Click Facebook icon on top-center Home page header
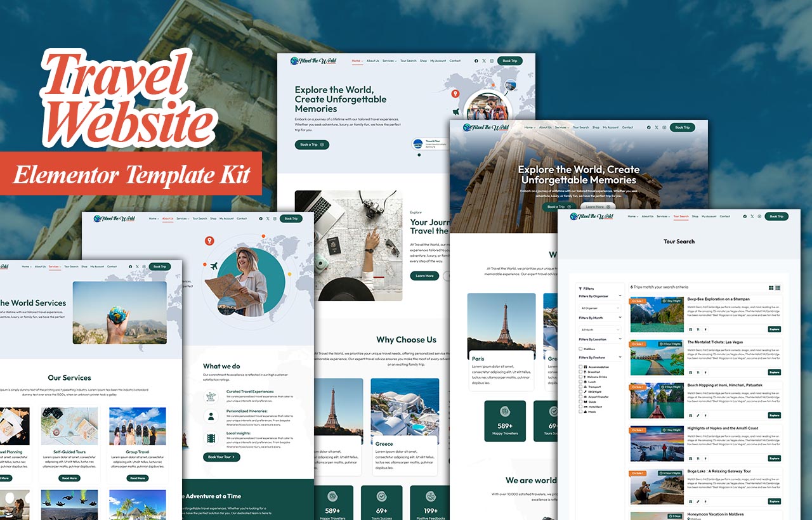812x520 pixels. (476, 61)
